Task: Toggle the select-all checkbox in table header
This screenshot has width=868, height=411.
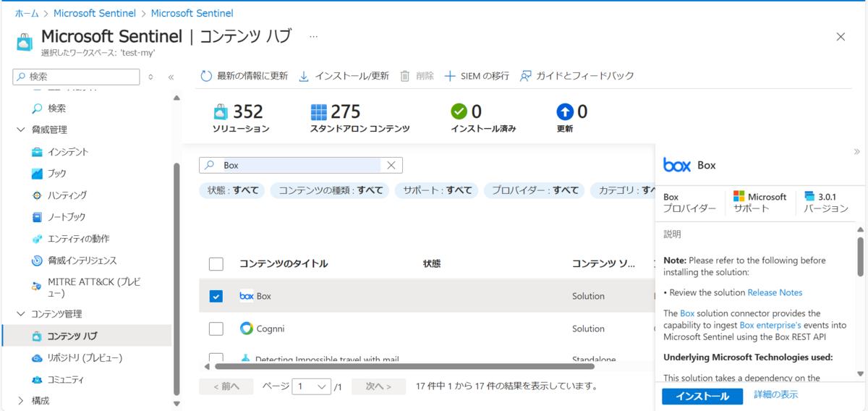Action: pyautogui.click(x=216, y=264)
